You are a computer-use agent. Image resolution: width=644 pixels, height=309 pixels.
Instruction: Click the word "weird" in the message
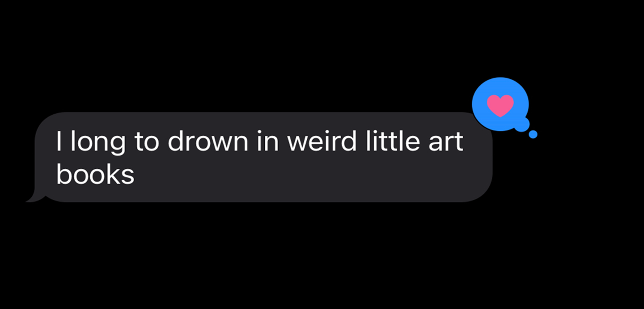pyautogui.click(x=322, y=141)
